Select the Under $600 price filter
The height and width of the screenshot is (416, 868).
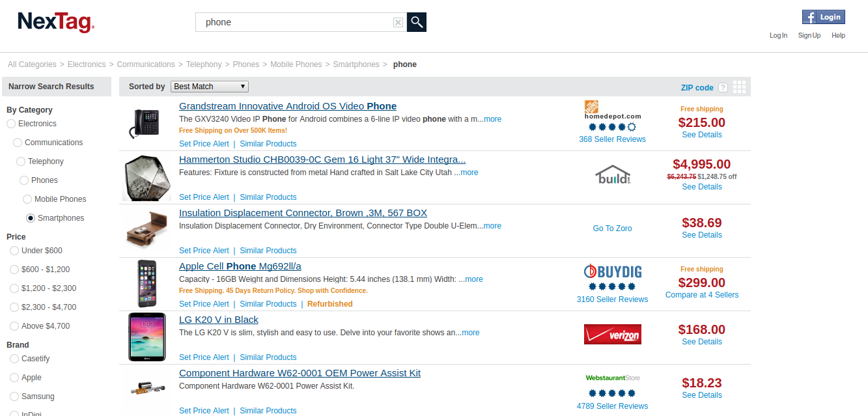click(14, 251)
